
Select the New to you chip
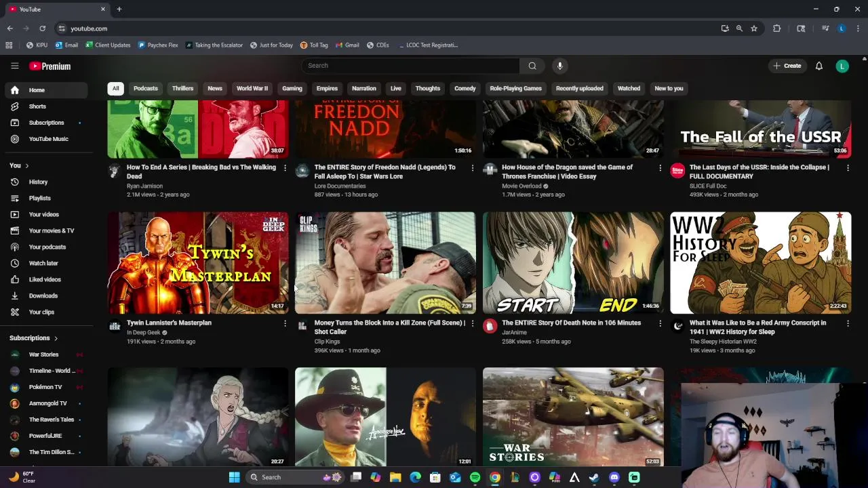point(669,88)
